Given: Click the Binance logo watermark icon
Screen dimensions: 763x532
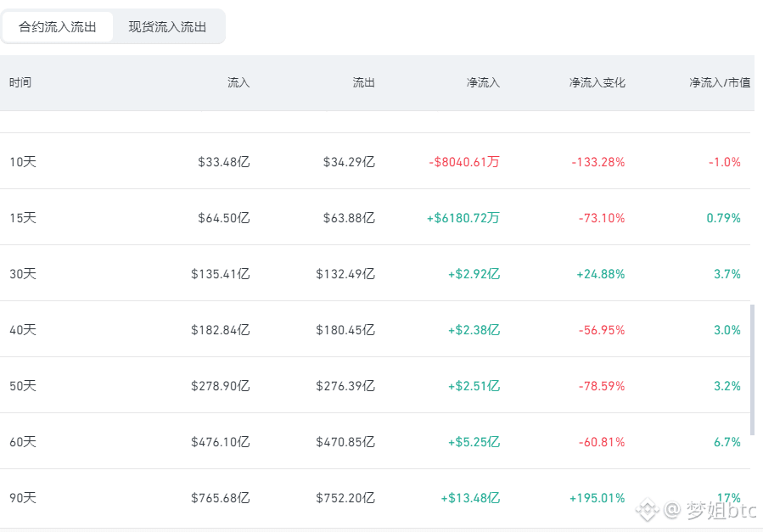Looking at the screenshot, I should pos(648,510).
